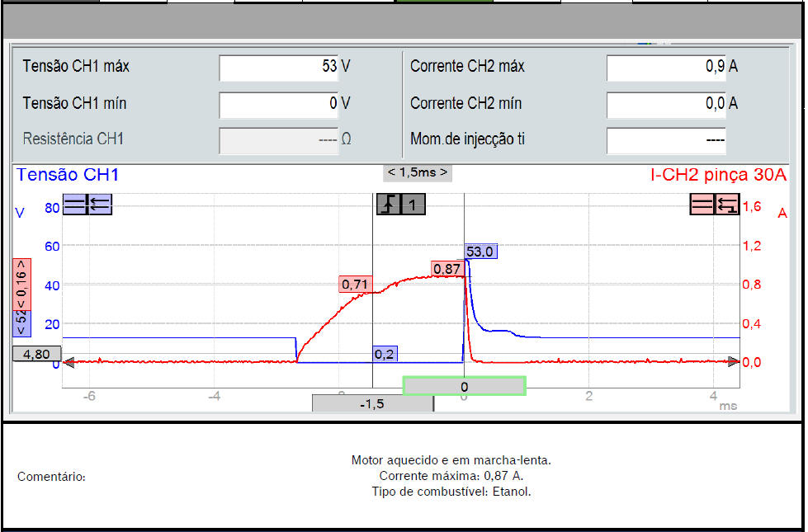This screenshot has height=532, width=808.
Task: Adjust the blue CH1 vertical scale selector
Action: [x=21, y=320]
